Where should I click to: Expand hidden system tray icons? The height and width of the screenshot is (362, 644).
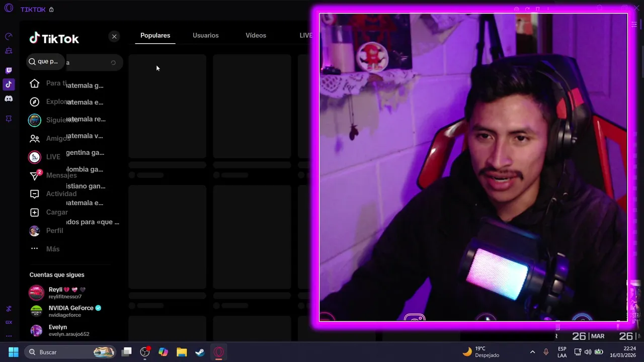pos(532,352)
